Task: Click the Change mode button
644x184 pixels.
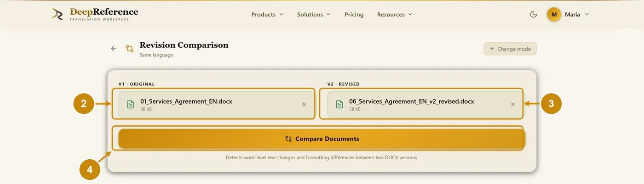Action: (510, 49)
